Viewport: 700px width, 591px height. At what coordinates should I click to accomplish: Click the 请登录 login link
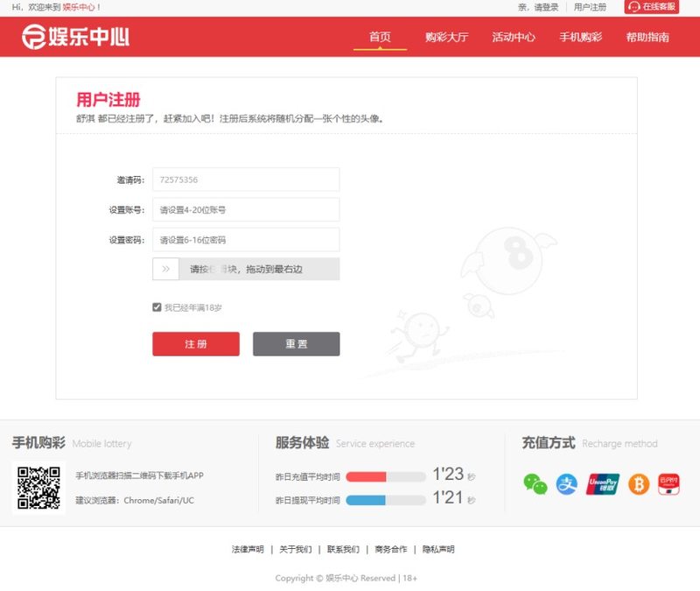pyautogui.click(x=546, y=7)
